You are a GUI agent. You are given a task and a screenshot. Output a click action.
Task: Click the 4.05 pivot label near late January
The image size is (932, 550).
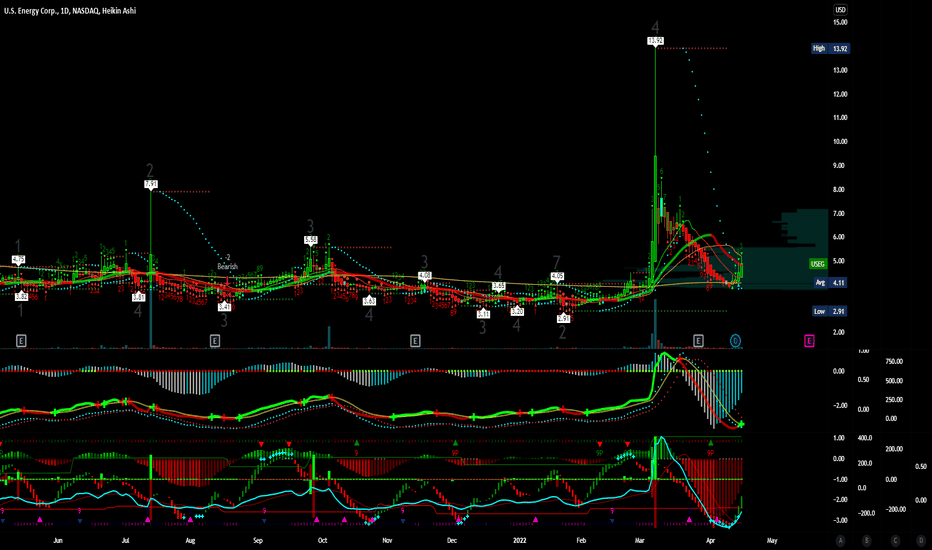coord(557,276)
